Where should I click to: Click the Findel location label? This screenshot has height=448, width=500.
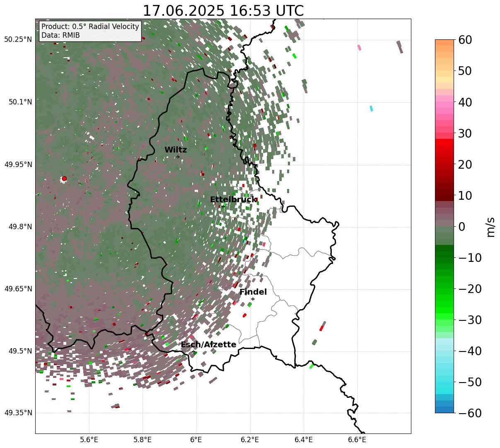253,292
